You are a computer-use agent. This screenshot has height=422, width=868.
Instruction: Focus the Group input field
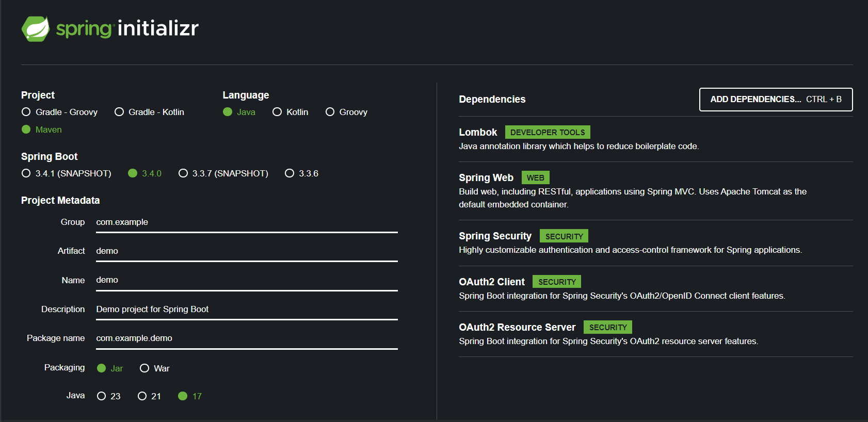247,222
